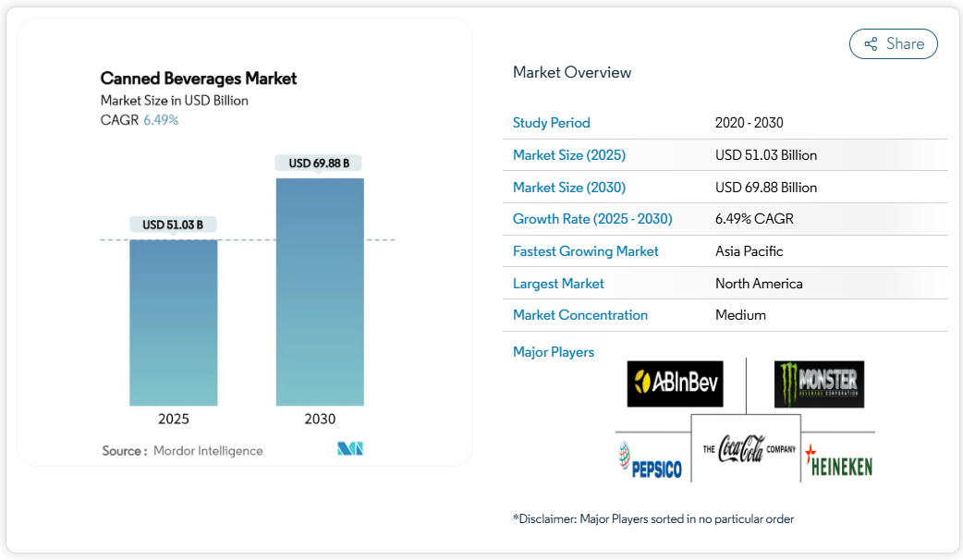Click the Major Players heading
This screenshot has height=560, width=963.
(553, 352)
